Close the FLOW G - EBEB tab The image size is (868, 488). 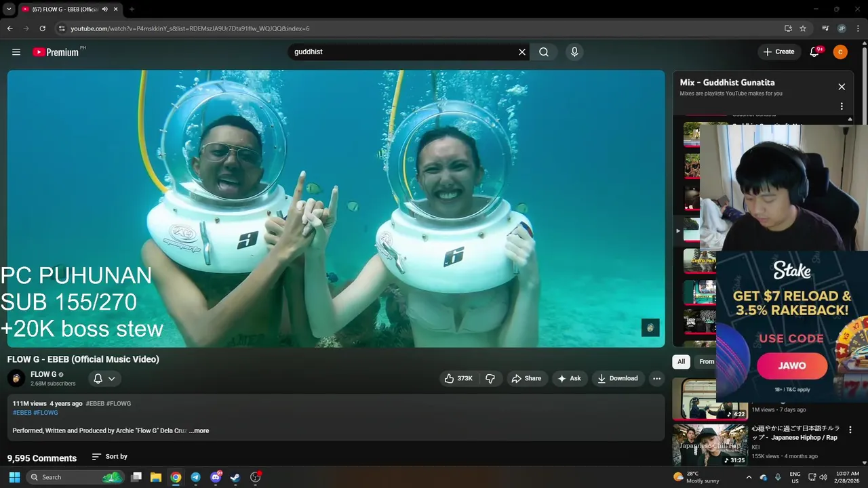tap(116, 9)
